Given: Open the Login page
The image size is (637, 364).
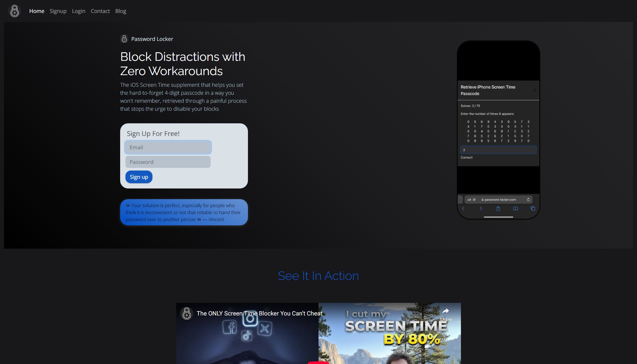Looking at the screenshot, I should click(79, 11).
